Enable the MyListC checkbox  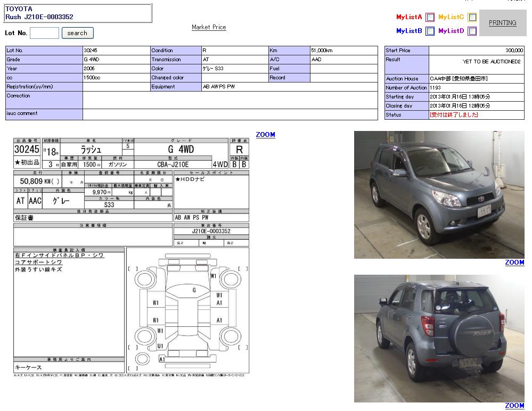pyautogui.click(x=472, y=17)
